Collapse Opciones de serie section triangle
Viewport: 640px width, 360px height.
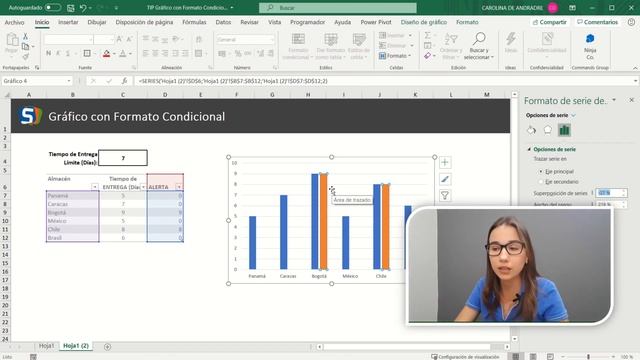tap(529, 149)
